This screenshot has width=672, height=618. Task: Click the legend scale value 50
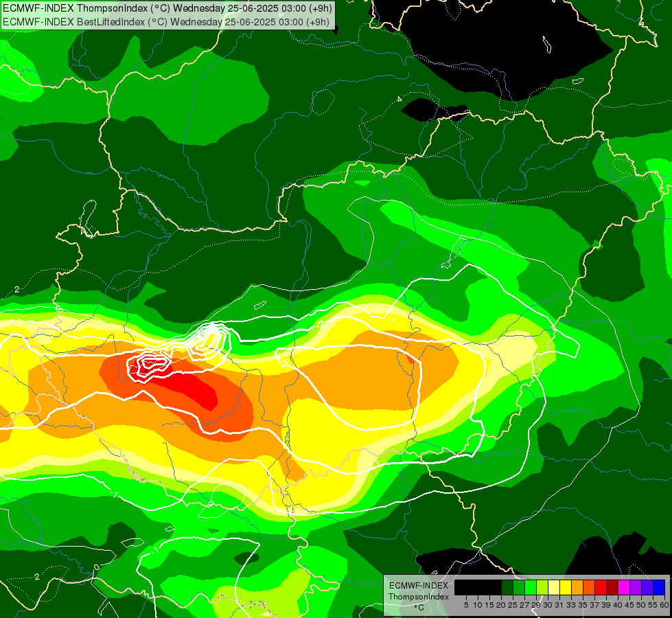pyautogui.click(x=642, y=605)
